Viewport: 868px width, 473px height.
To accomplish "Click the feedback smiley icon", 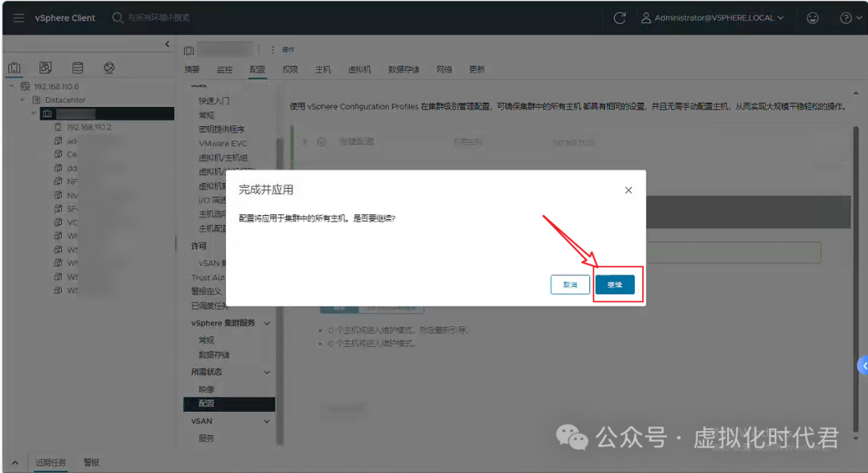I will [812, 17].
